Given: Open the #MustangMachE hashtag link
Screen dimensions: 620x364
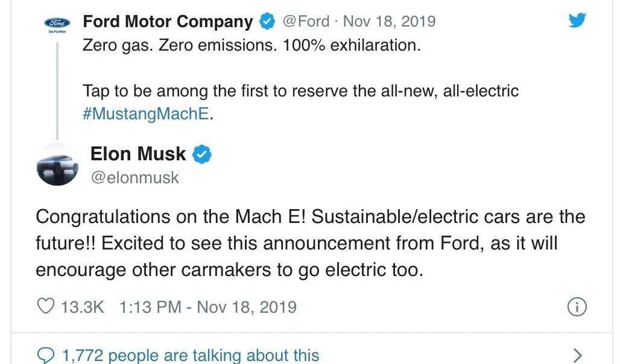Looking at the screenshot, I should point(145,114).
